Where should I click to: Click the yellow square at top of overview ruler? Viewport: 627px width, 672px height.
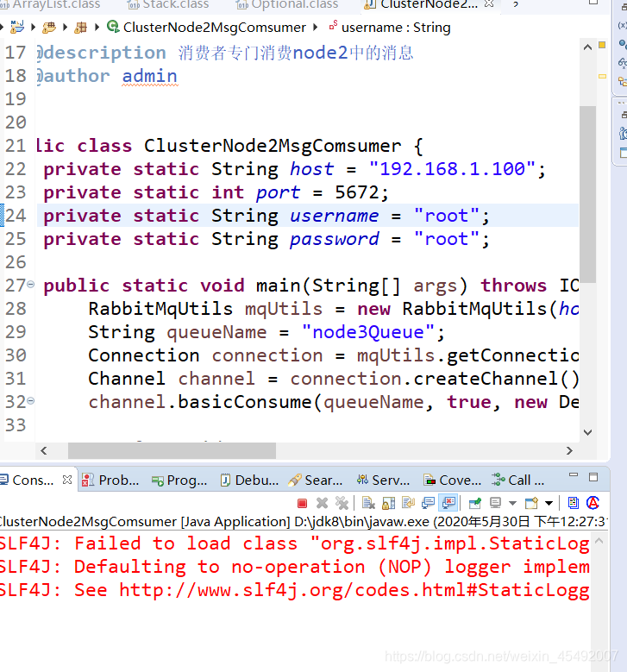click(602, 45)
